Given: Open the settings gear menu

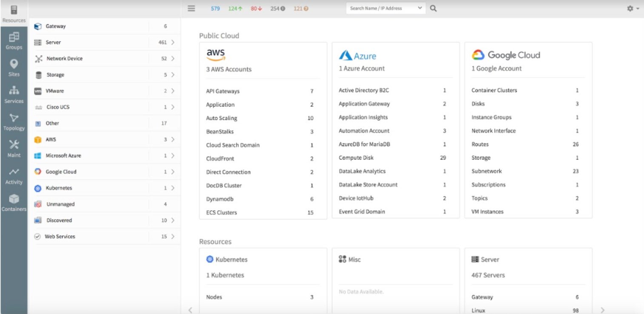Looking at the screenshot, I should [631, 8].
